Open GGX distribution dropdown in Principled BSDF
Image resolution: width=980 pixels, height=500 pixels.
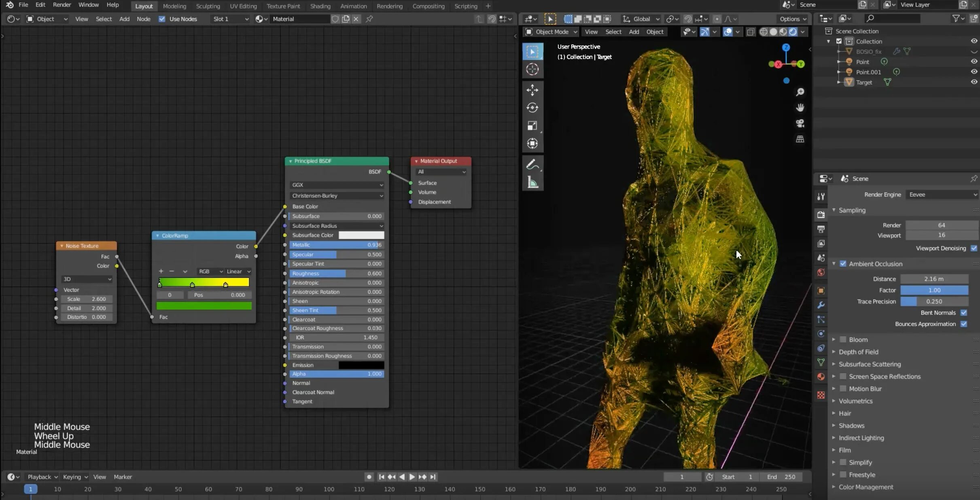[x=337, y=185]
